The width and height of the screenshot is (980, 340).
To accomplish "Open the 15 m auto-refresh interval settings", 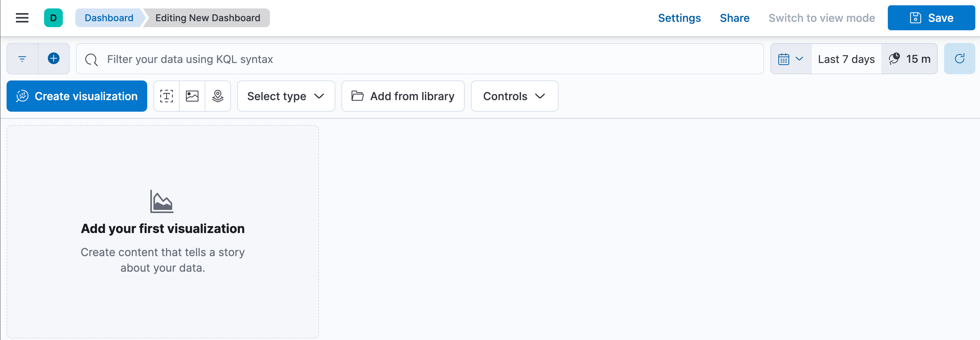I will pos(909,59).
